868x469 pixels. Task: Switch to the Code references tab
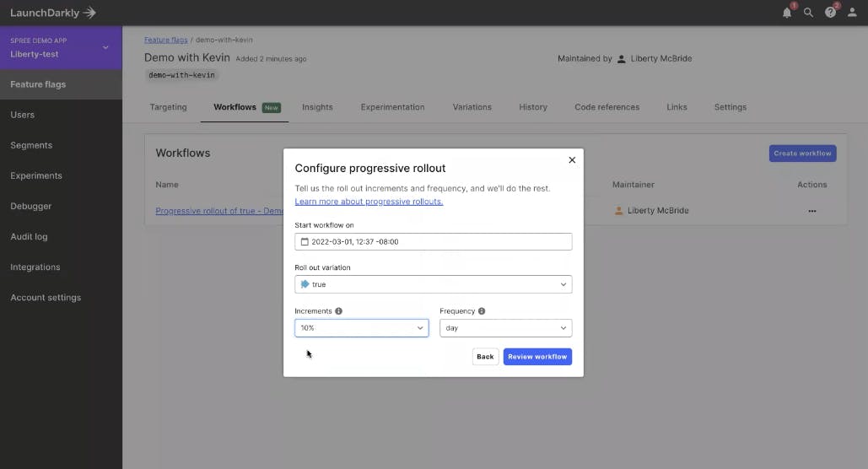607,107
